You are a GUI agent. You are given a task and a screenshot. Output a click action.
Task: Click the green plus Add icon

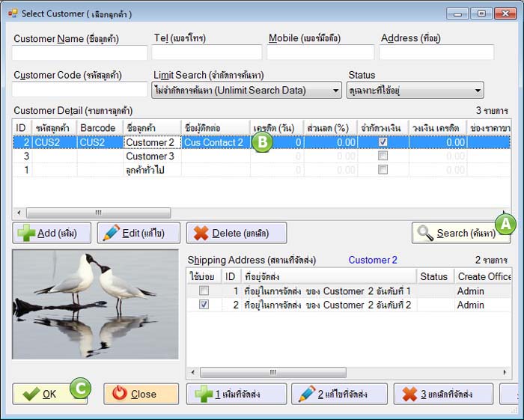[x=26, y=233]
